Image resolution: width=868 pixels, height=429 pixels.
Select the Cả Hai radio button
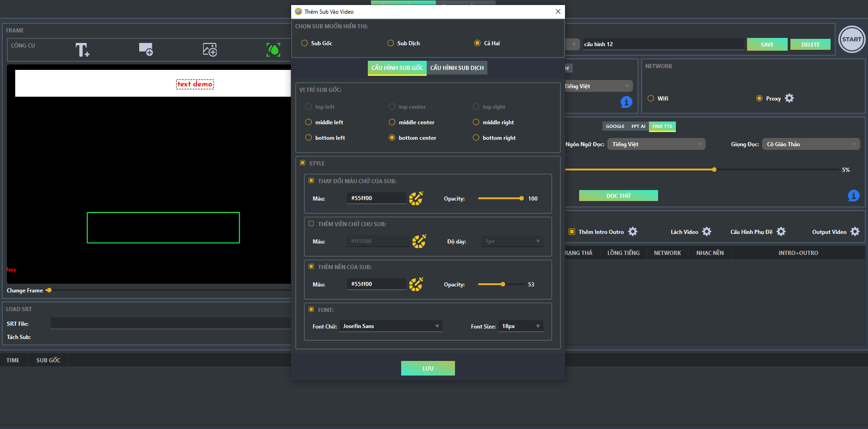tap(477, 43)
